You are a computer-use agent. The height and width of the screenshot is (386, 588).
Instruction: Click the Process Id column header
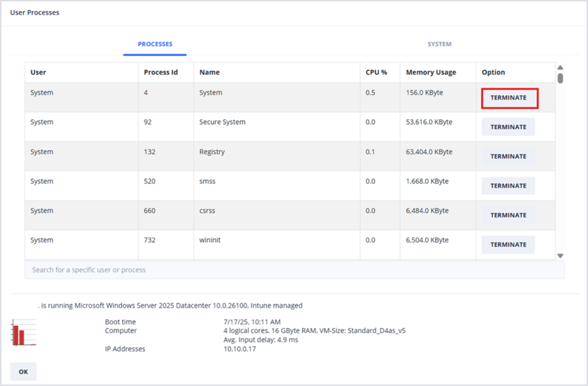click(161, 72)
